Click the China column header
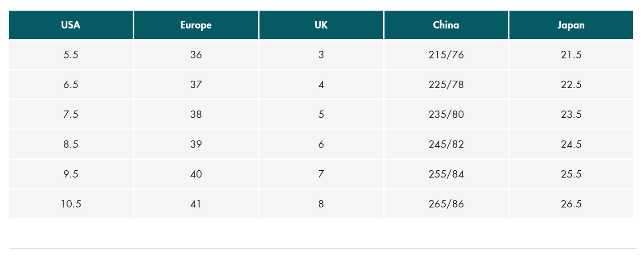The image size is (644, 259). [x=446, y=25]
